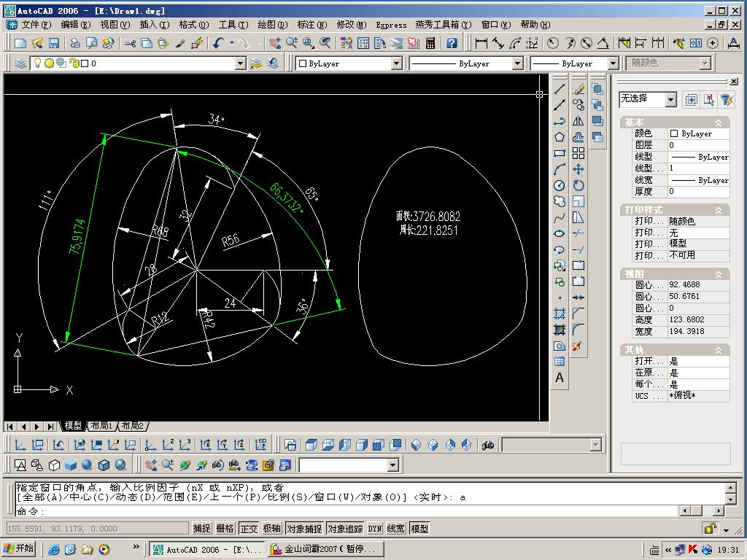The height and width of the screenshot is (560, 747).
Task: Toggle 极轴 polar tracking
Action: tap(271, 528)
